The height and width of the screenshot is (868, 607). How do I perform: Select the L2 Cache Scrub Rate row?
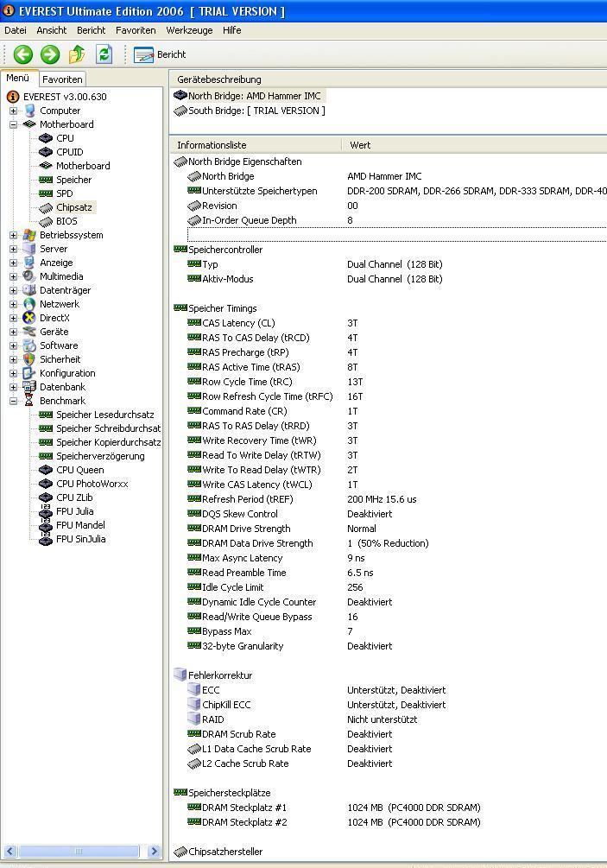(x=389, y=763)
